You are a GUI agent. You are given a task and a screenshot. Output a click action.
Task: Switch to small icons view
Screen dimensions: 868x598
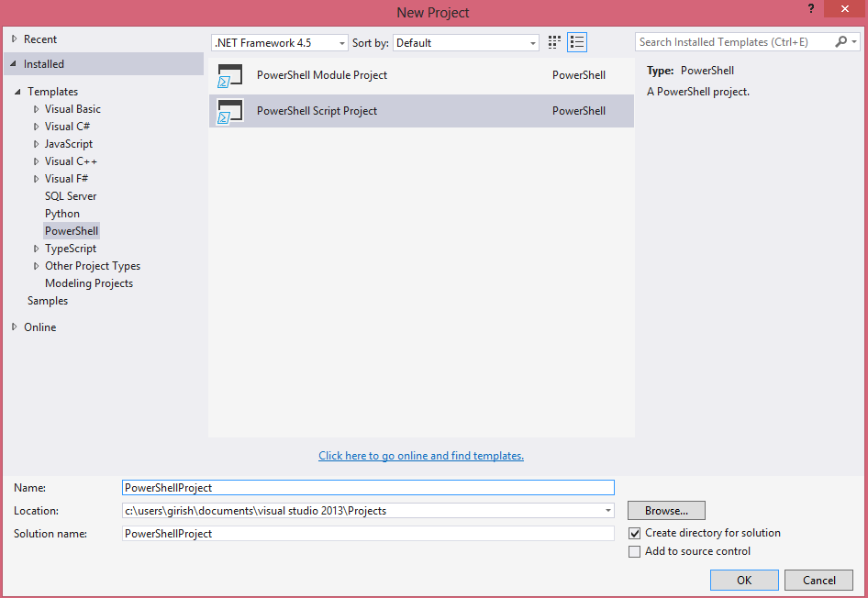click(x=554, y=42)
